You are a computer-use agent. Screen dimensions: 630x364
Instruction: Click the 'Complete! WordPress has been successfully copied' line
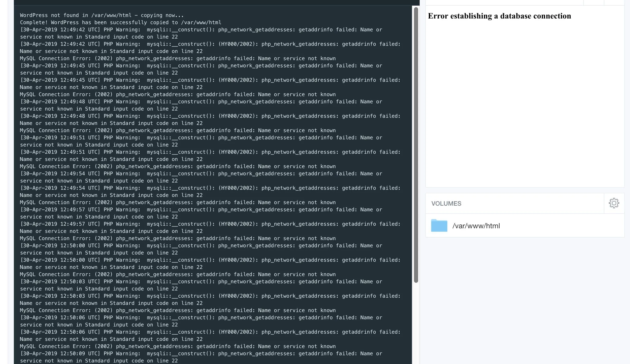(x=120, y=22)
